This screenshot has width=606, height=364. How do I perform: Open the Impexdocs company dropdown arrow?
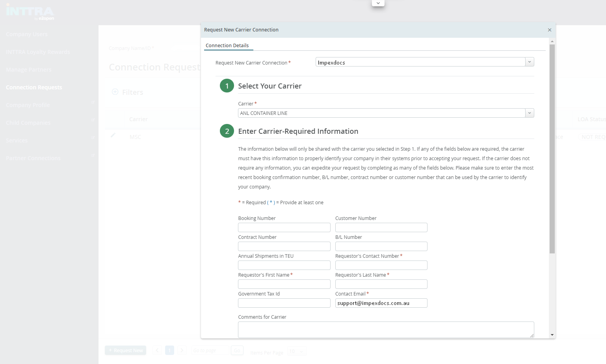[530, 62]
